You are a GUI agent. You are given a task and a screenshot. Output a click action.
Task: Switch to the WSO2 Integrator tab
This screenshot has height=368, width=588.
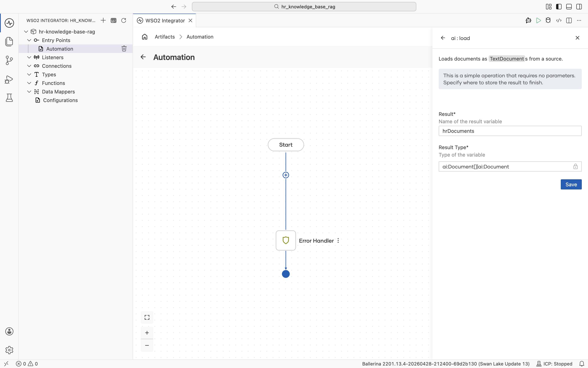[165, 20]
